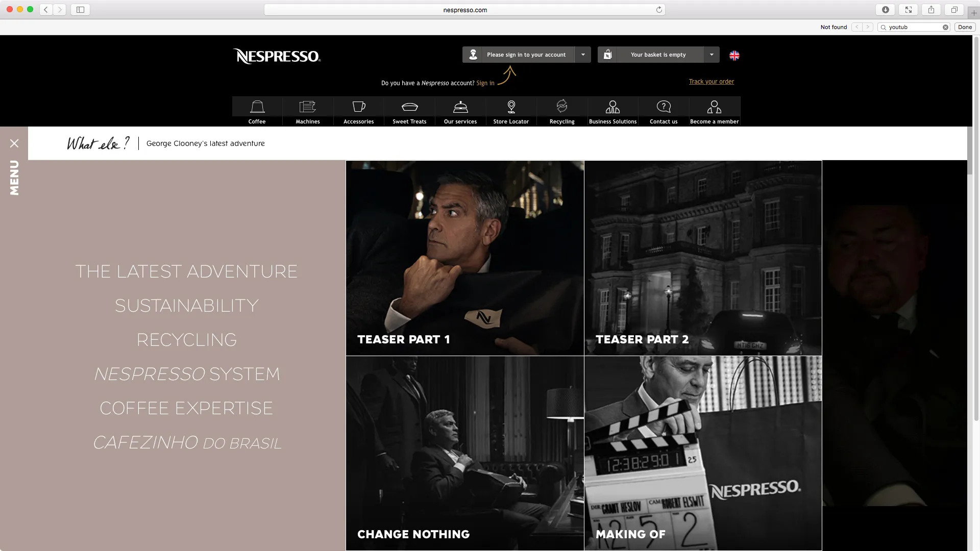Open Contact us speech bubble
Screen dimensions: 980x551
(x=664, y=107)
